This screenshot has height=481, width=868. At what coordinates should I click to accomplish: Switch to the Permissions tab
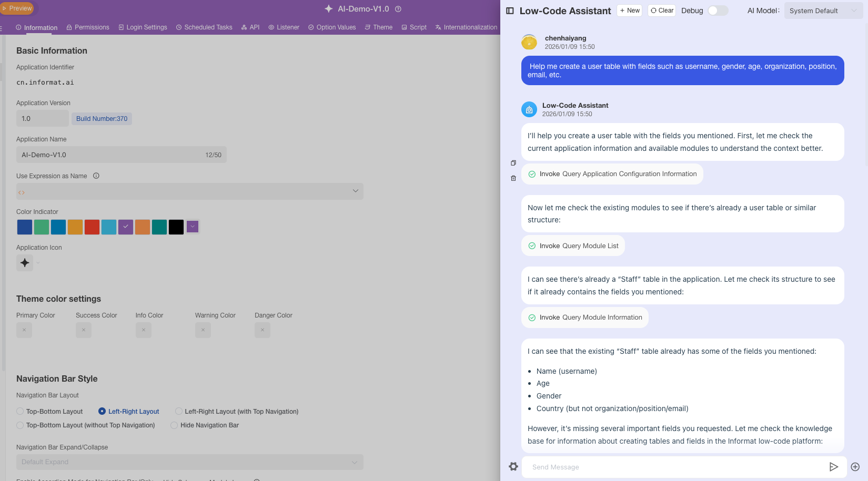[88, 27]
